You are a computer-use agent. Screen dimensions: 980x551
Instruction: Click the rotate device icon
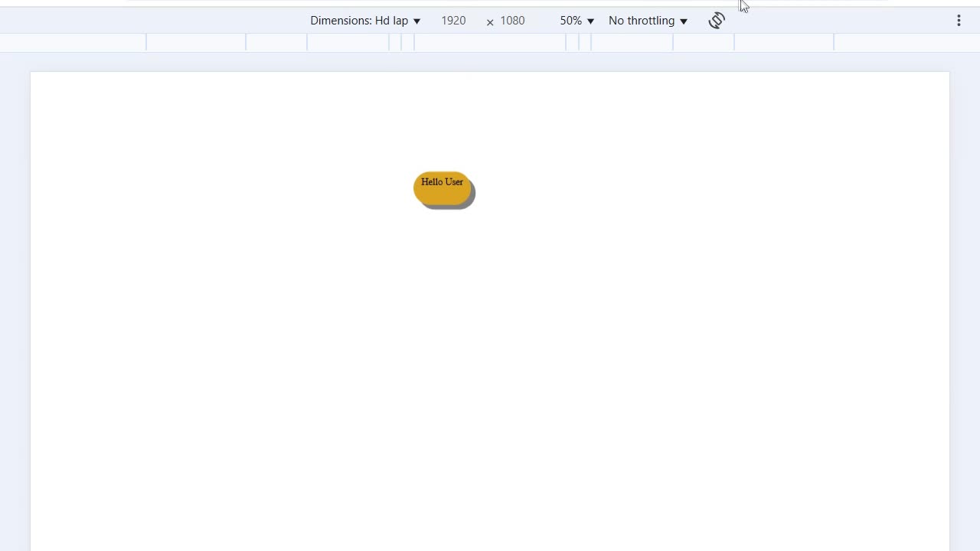coord(717,21)
